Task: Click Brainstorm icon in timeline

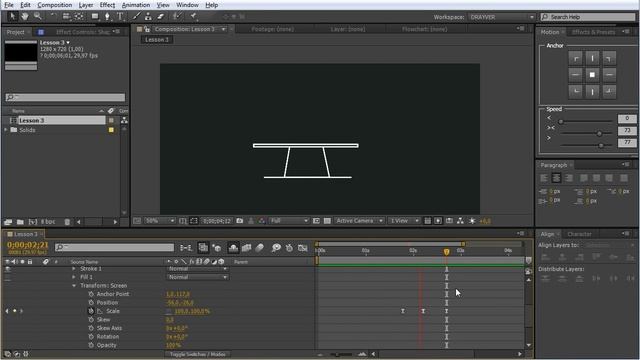Action: pyautogui.click(x=276, y=248)
